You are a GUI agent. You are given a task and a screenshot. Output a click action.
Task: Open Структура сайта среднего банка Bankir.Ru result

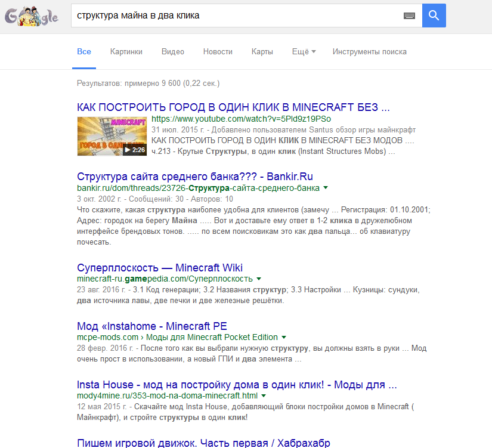195,177
